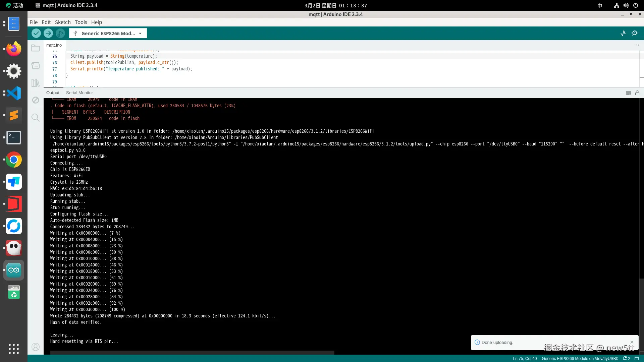Click the Upload arrow button
This screenshot has width=644, height=362.
[x=48, y=33]
